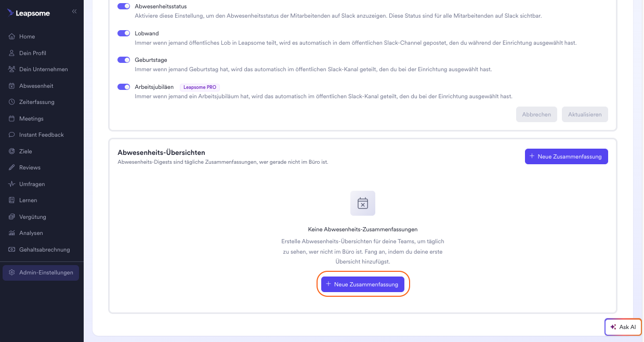Click the centered Neue Zusammenfassung button
Screen dimensions: 644x342
363,284
